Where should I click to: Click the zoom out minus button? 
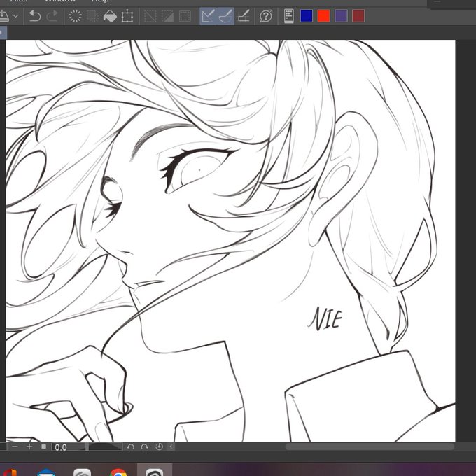[x=15, y=447]
